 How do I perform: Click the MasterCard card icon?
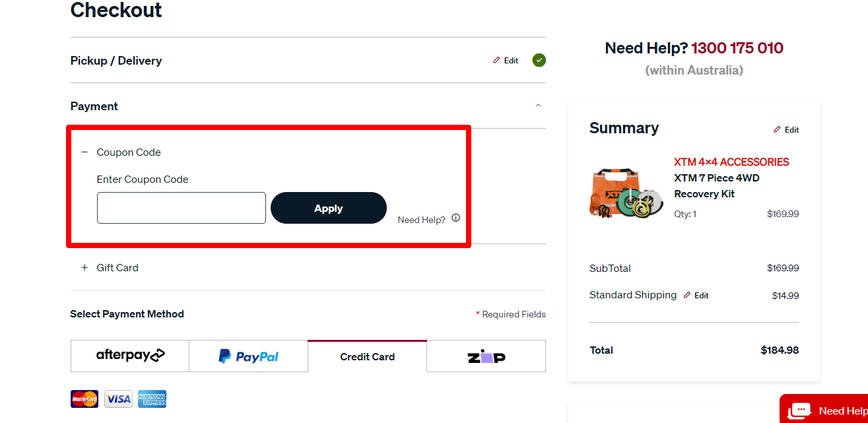click(x=84, y=399)
